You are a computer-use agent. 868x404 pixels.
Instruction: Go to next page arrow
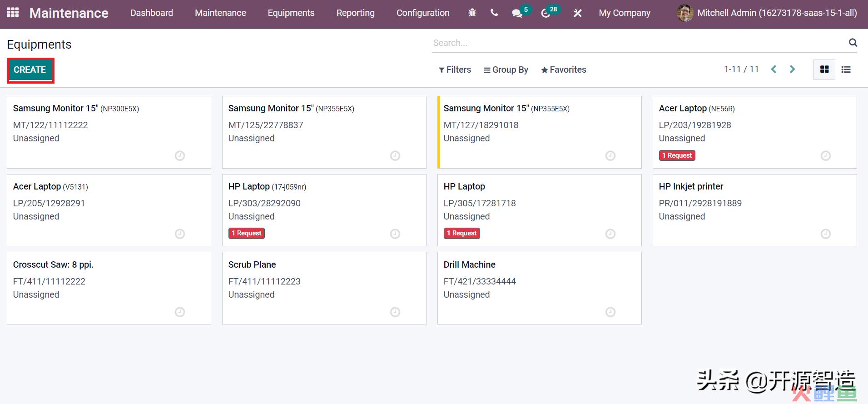click(x=793, y=69)
